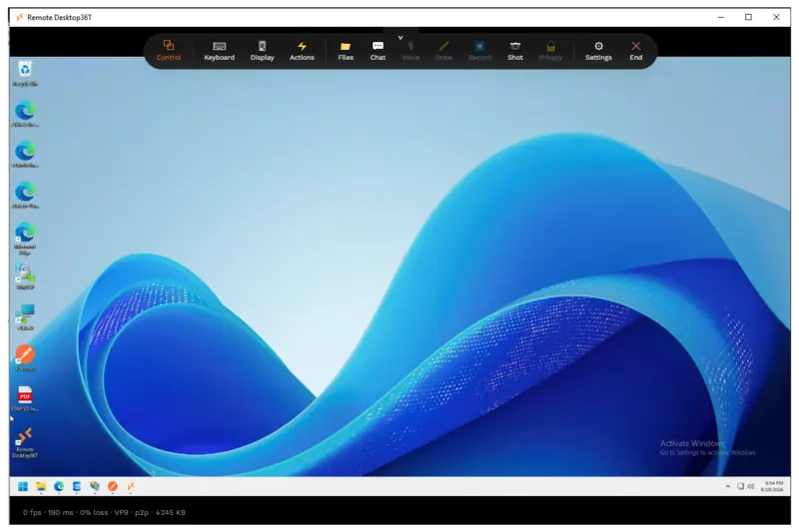Open the remote Windows Start menu
This screenshot has height=532, width=799.
coord(23,487)
